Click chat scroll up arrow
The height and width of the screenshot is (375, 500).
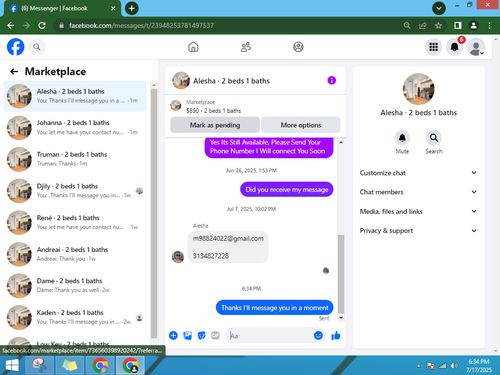coord(341,142)
